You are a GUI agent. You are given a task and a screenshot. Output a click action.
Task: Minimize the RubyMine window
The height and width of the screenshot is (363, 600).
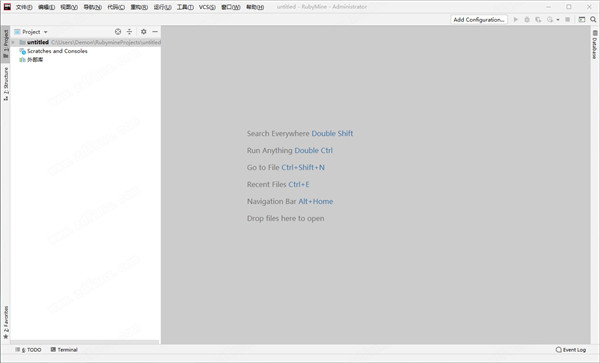coord(548,7)
